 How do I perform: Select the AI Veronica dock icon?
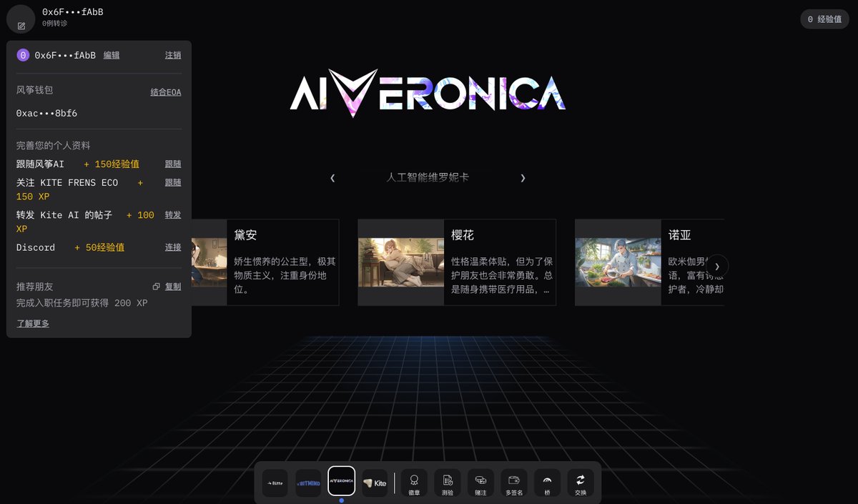tap(342, 480)
